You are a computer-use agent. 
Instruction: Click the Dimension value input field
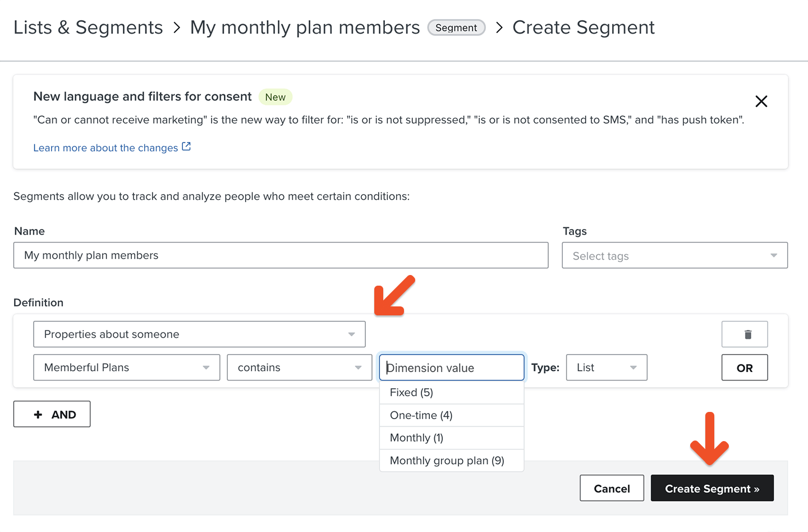(x=452, y=368)
